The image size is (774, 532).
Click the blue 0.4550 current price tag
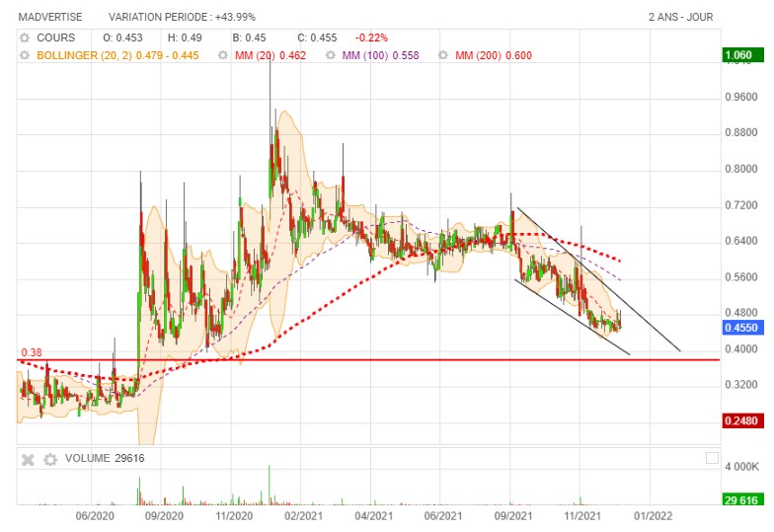click(742, 328)
